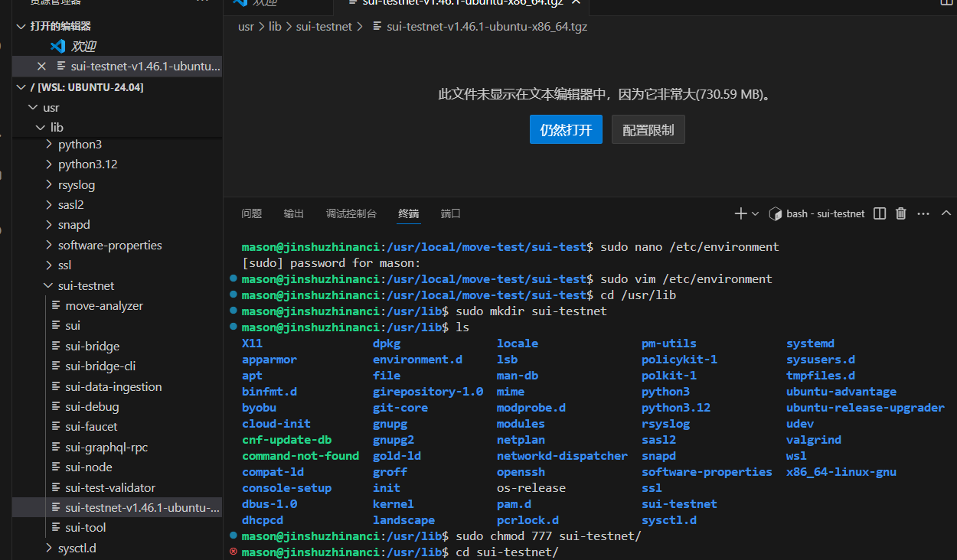Expand the snapd folder in explorer
This screenshot has width=957, height=560.
coord(50,225)
